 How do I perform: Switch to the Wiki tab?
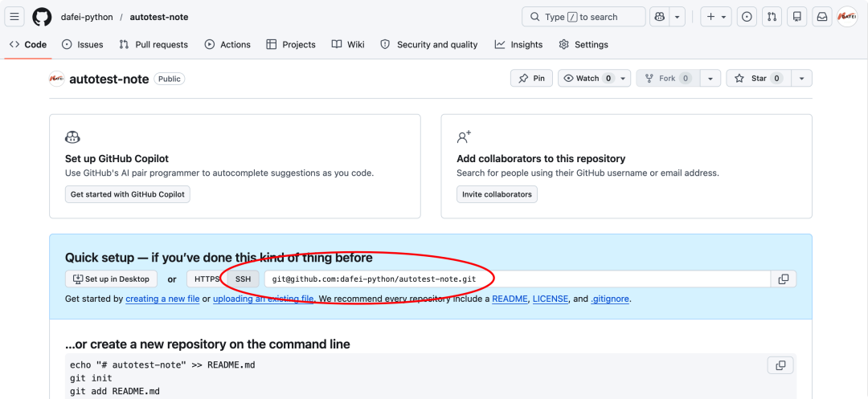(348, 45)
